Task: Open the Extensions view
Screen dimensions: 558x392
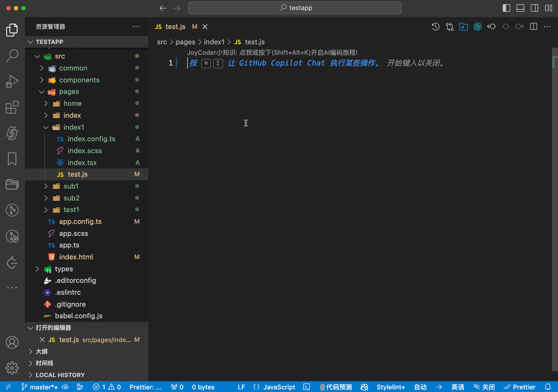Action: tap(12, 107)
